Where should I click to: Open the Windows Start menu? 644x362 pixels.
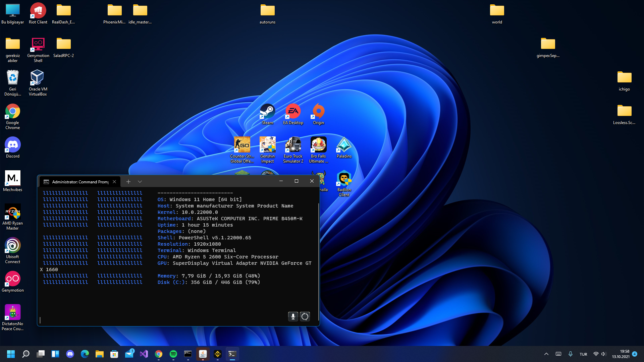11,354
